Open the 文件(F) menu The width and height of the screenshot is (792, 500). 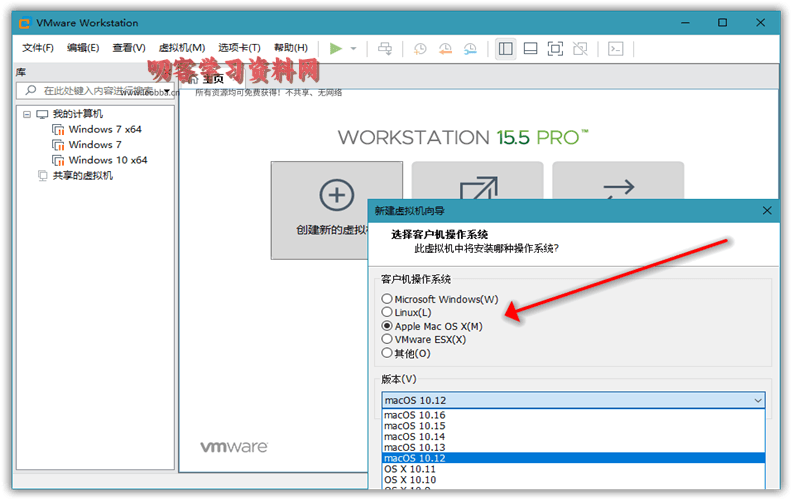[38, 48]
